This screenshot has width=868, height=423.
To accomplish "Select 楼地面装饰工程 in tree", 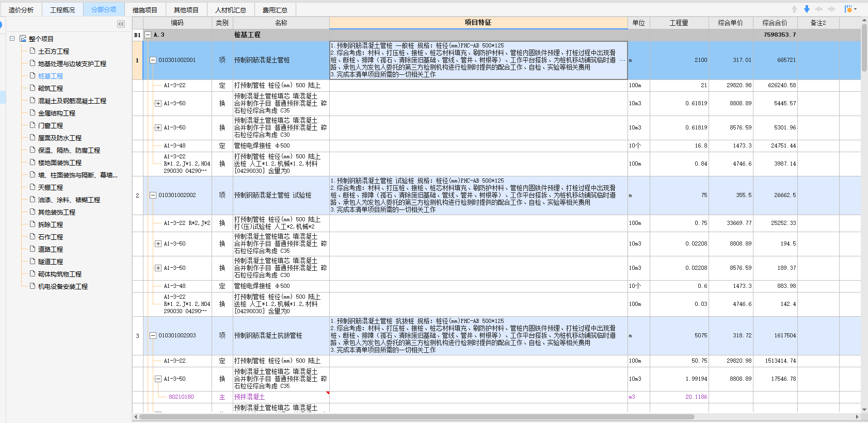I will 60,163.
